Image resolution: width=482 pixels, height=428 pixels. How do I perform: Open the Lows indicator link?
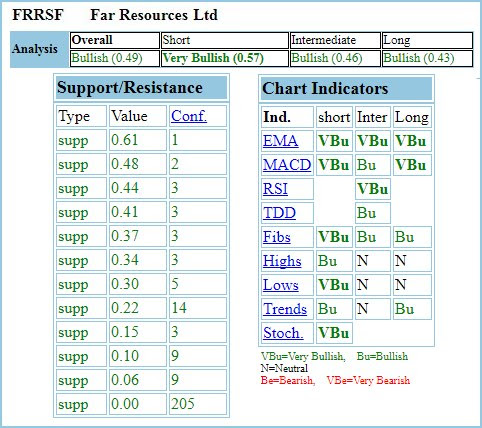(281, 285)
